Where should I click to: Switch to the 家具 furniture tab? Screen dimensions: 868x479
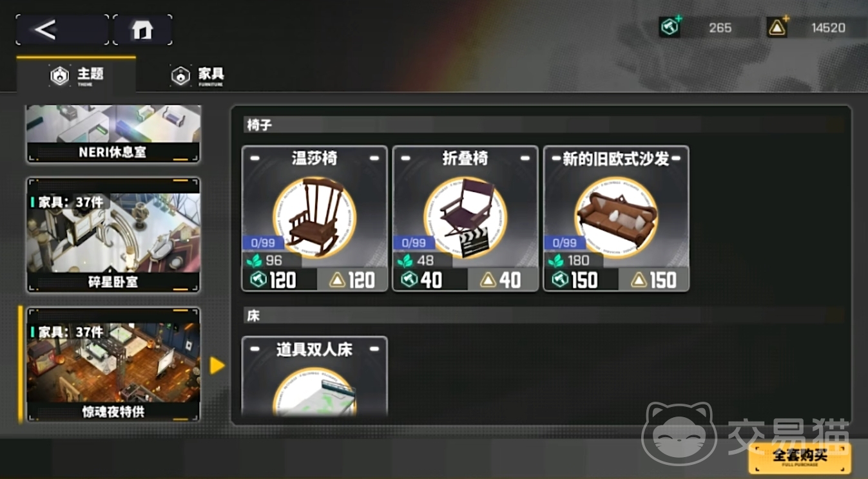point(197,75)
